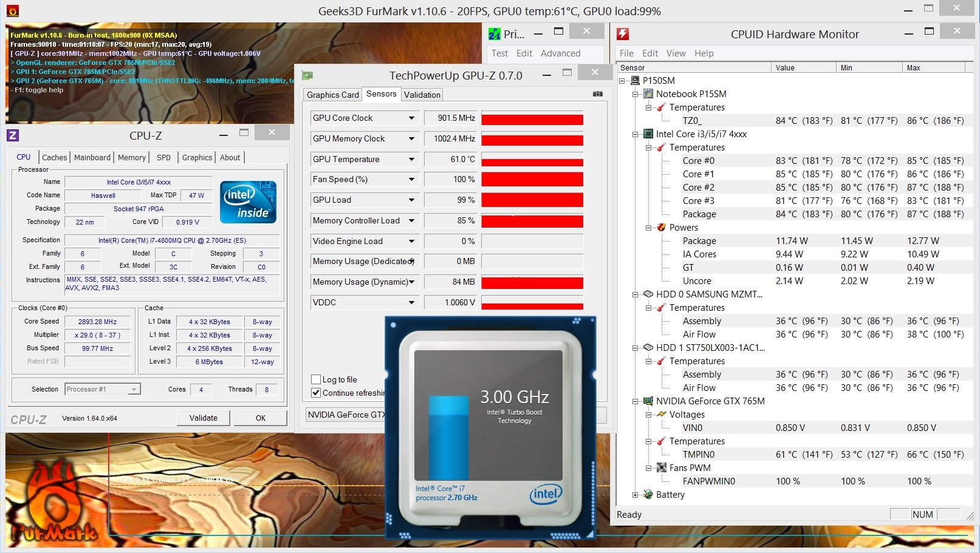Collapse the Powers node expander
The image size is (980, 553).
(649, 228)
